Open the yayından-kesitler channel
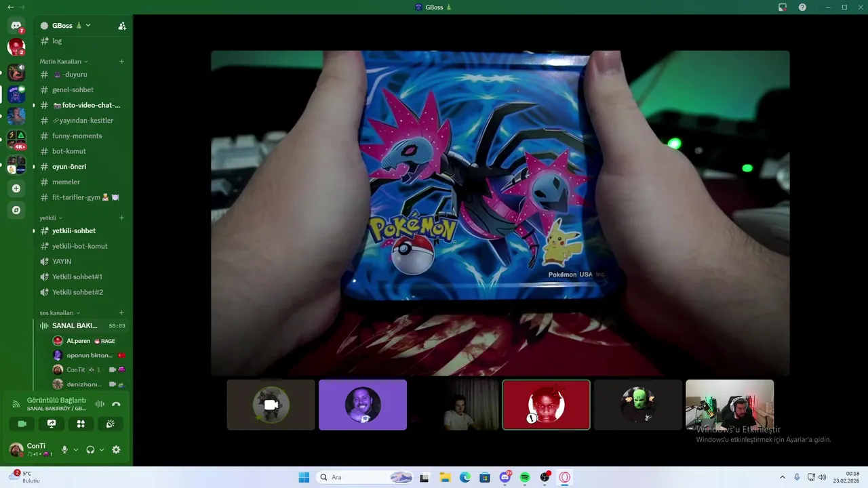 pyautogui.click(x=81, y=121)
